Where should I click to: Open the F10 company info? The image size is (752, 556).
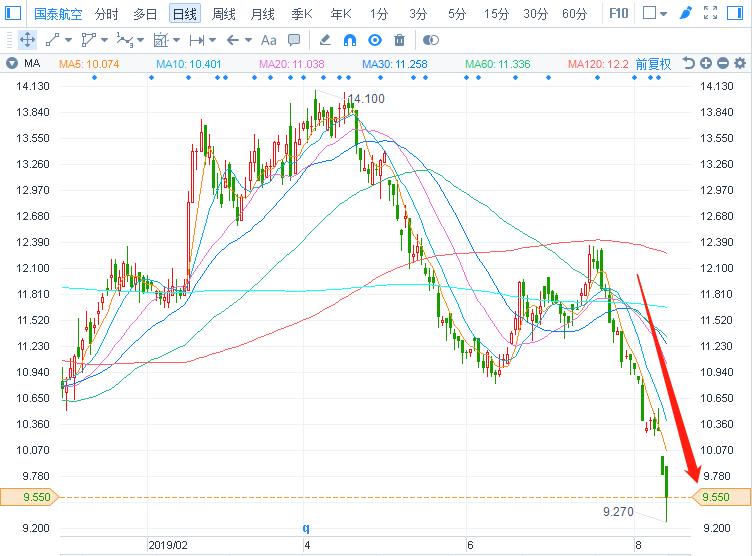[619, 13]
